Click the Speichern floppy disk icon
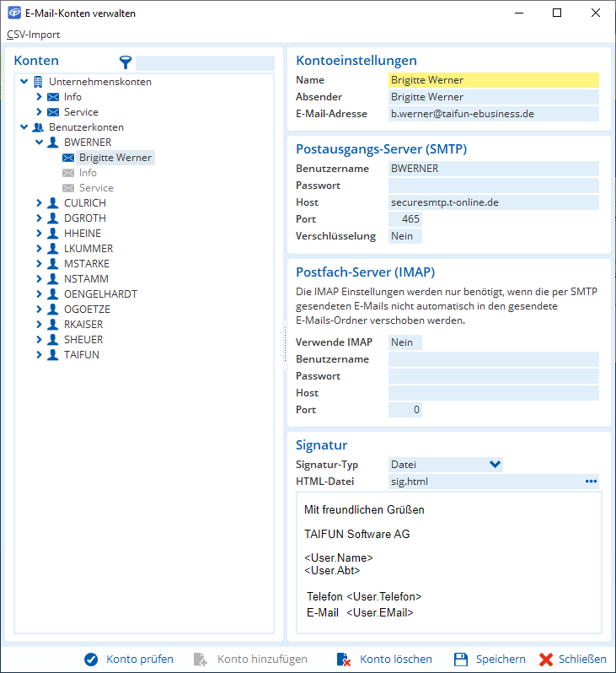This screenshot has width=616, height=673. point(461,660)
